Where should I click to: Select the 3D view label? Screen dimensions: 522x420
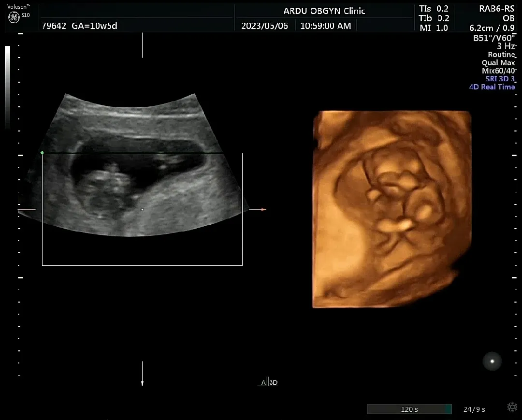coord(273,382)
